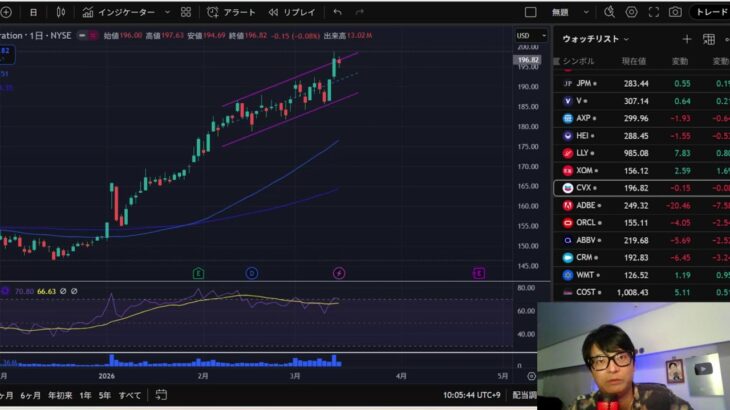730x410 pixels.
Task: Add symbol to watchlist with plus icon
Action: coord(686,39)
